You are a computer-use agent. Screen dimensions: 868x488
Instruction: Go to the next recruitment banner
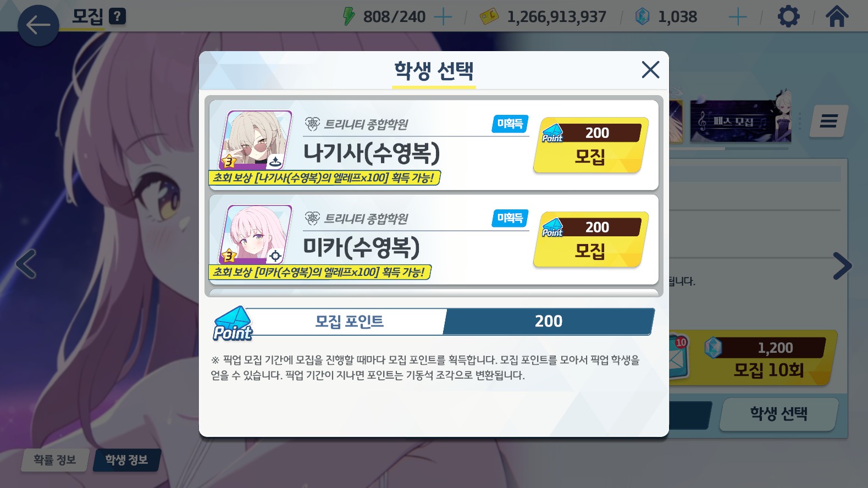coord(842,266)
